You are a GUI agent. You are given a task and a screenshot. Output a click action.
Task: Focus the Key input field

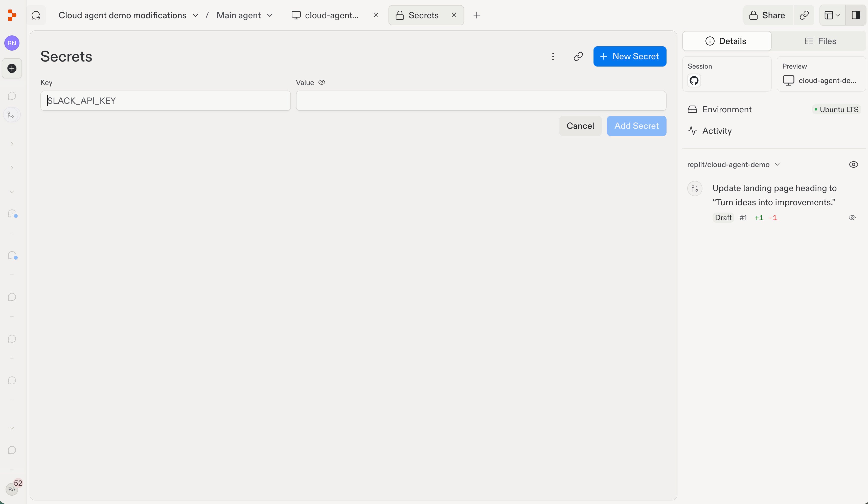coord(165,101)
